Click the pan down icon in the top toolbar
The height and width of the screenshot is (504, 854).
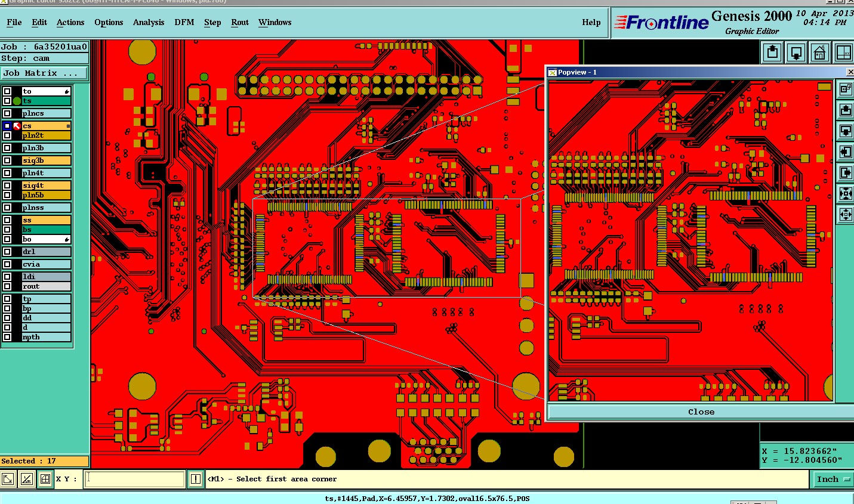point(796,52)
